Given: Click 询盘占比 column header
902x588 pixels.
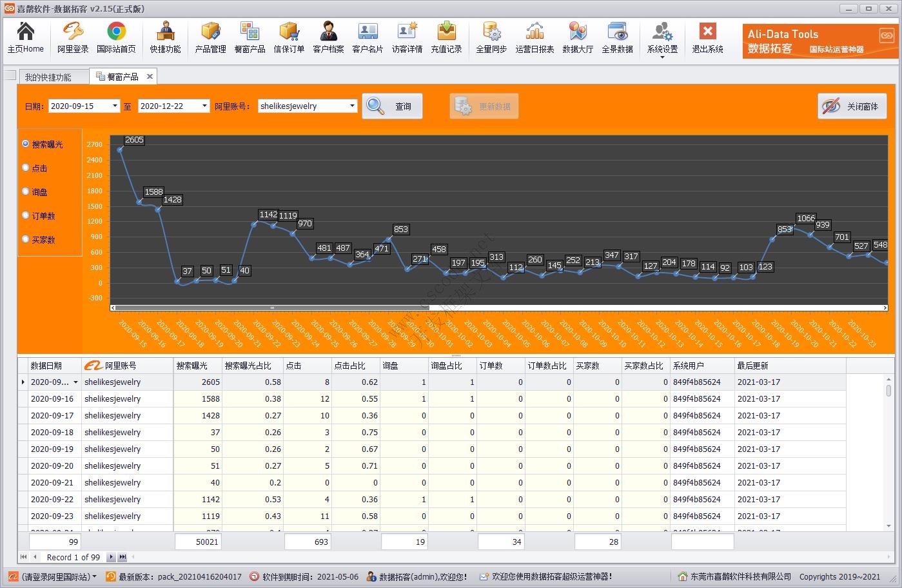Looking at the screenshot, I should point(453,366).
